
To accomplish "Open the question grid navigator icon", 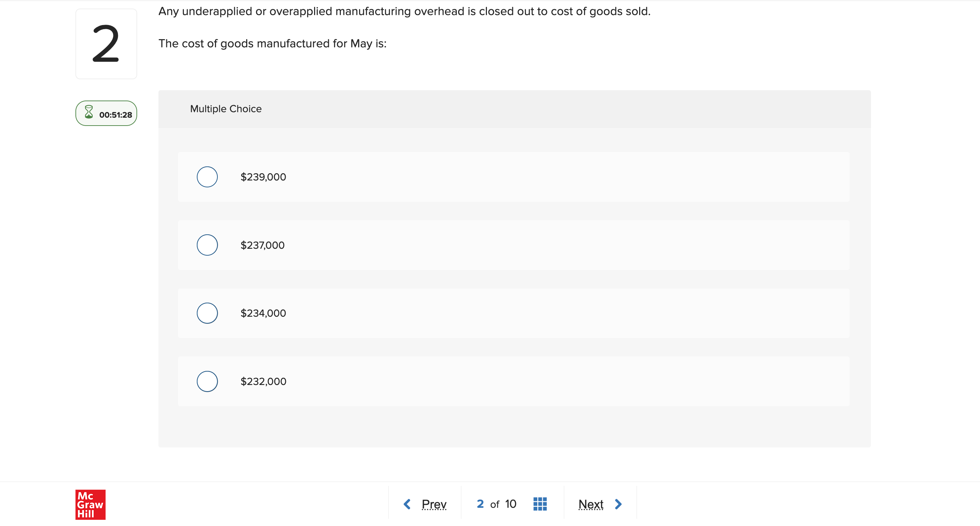I will [540, 504].
